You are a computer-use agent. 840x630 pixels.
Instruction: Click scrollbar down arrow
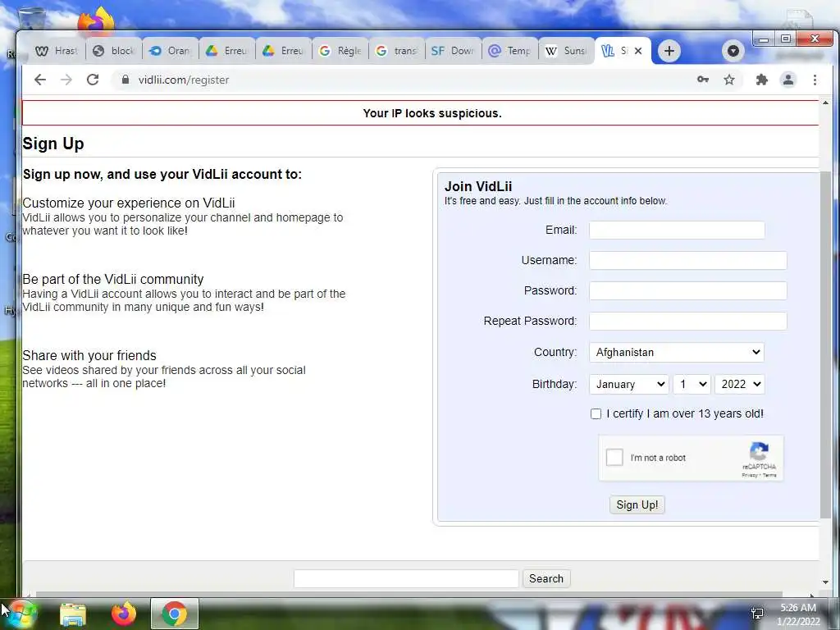(825, 582)
